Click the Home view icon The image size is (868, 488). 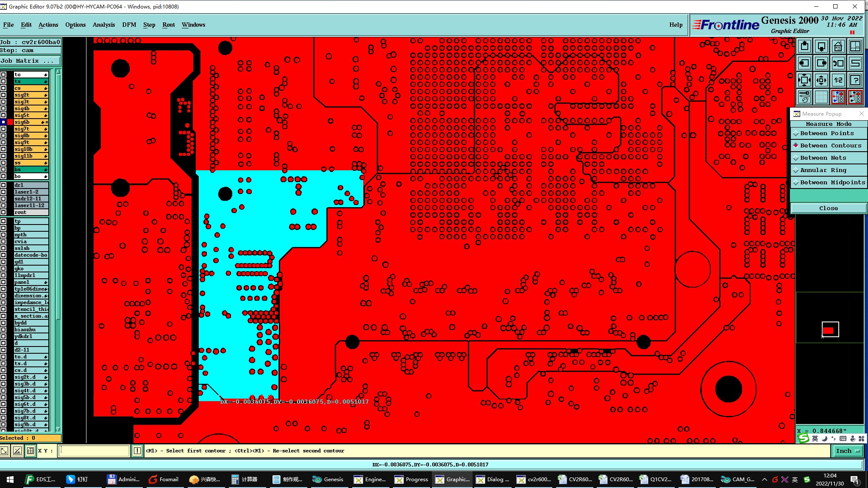click(x=838, y=46)
